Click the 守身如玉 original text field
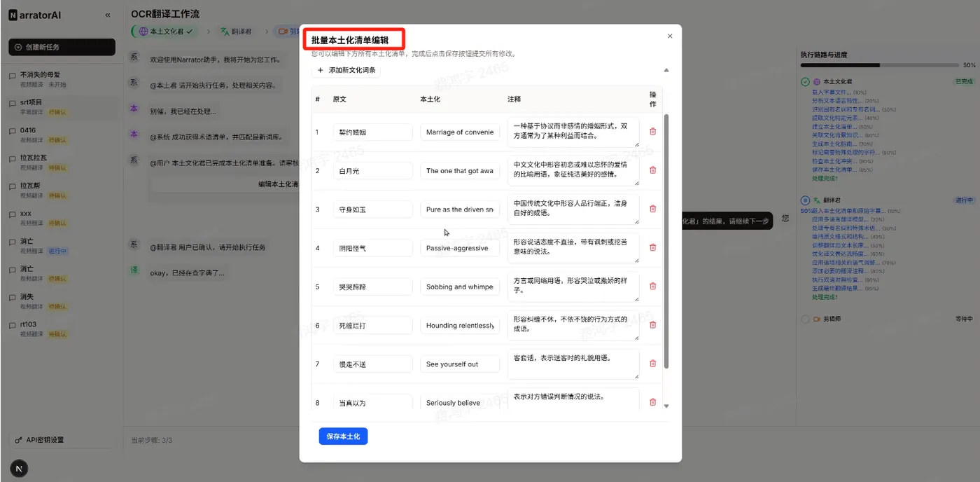 pyautogui.click(x=372, y=209)
